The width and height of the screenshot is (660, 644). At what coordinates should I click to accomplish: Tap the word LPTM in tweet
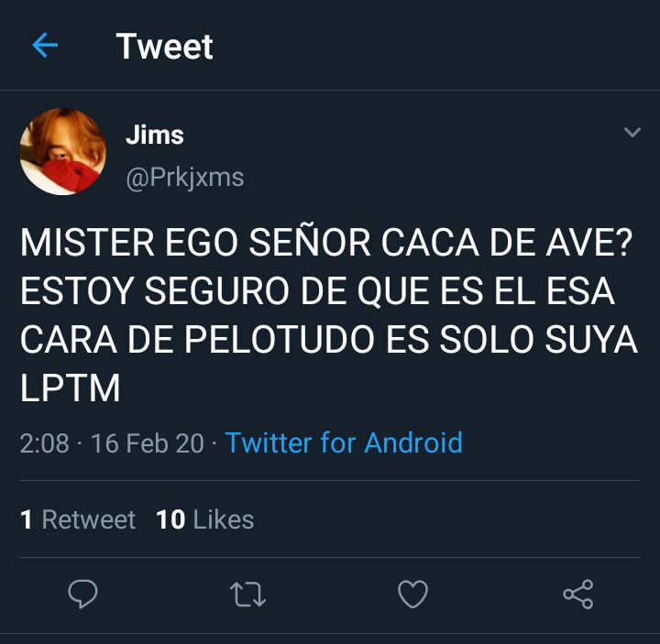71,387
